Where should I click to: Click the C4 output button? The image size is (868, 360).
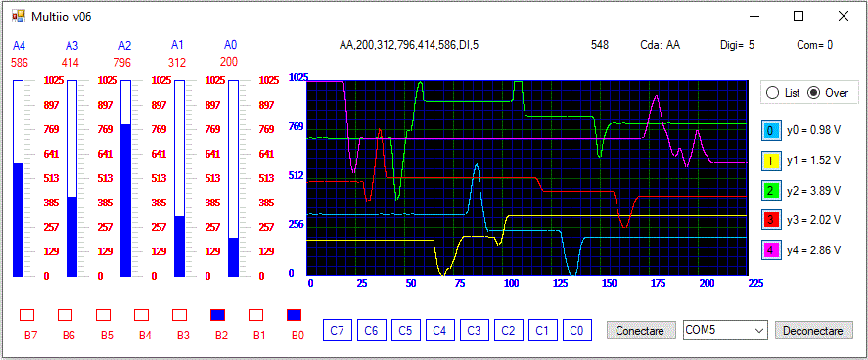click(x=440, y=330)
